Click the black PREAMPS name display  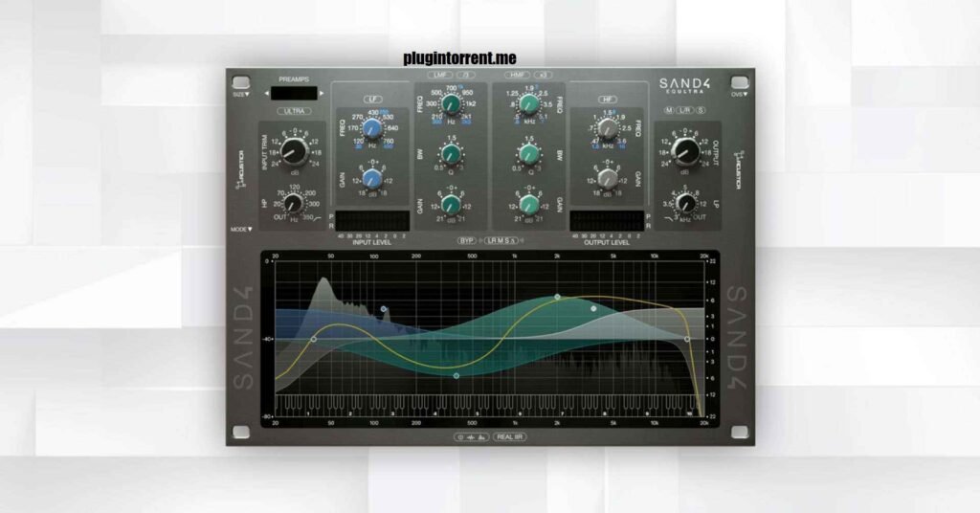(x=295, y=93)
